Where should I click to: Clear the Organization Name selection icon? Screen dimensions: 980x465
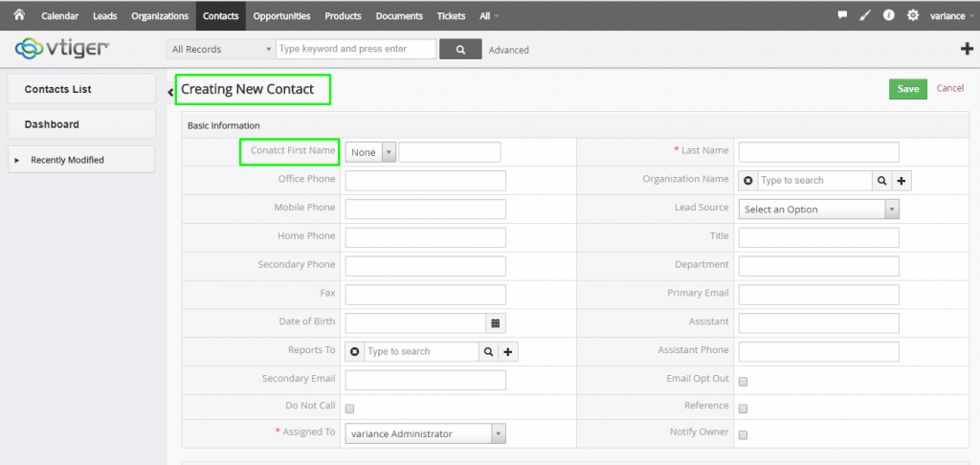(748, 181)
